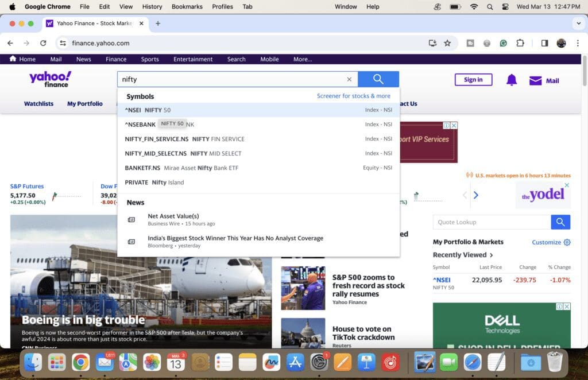Expand Recently Viewed section chevron
This screenshot has height=380, width=588.
coord(492,255)
